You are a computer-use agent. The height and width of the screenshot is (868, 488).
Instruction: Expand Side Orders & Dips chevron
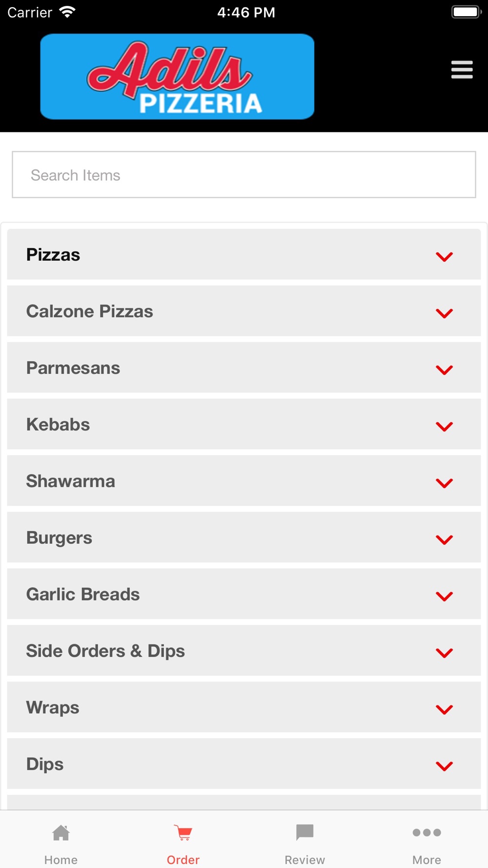[x=445, y=653]
